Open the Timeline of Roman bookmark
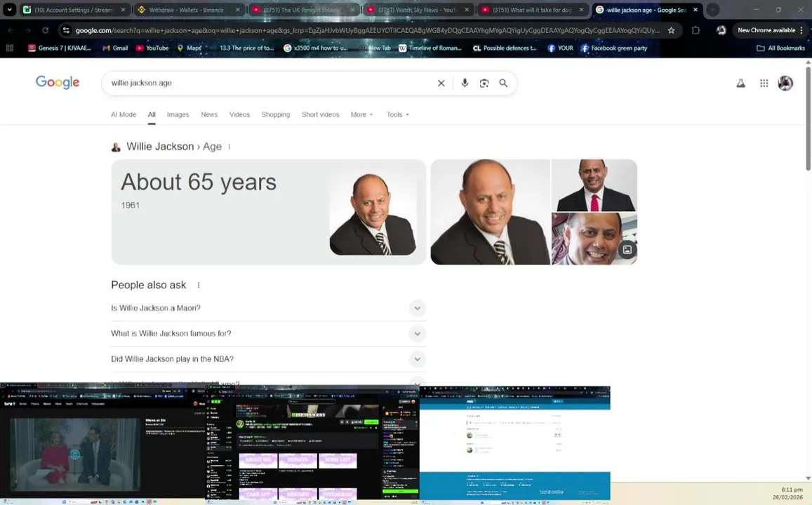Viewport: 812px width, 505px height. (x=430, y=48)
